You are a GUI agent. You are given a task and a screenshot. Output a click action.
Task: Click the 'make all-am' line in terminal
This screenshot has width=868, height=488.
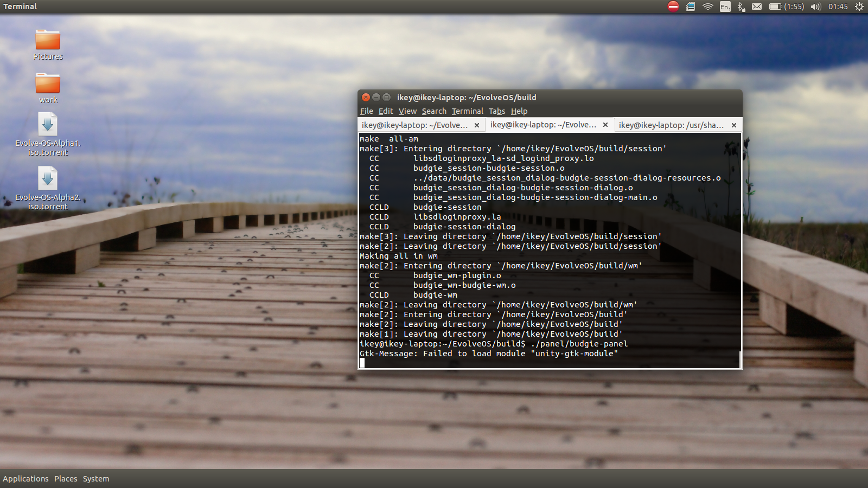[389, 139]
